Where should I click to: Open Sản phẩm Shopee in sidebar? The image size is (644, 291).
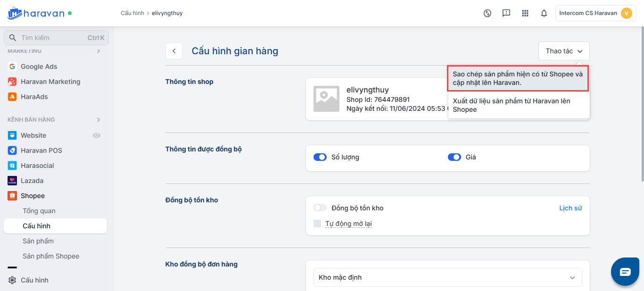pos(51,256)
